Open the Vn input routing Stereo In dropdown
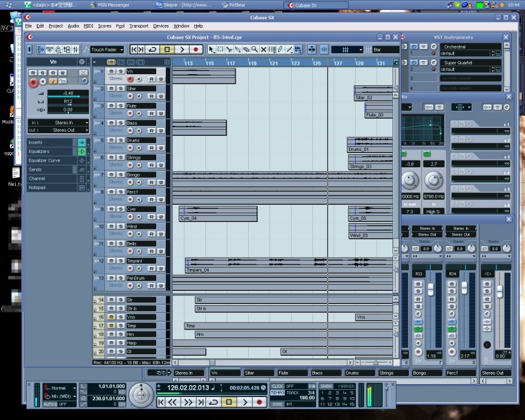Viewport: 525px width, 420px height. click(x=58, y=123)
